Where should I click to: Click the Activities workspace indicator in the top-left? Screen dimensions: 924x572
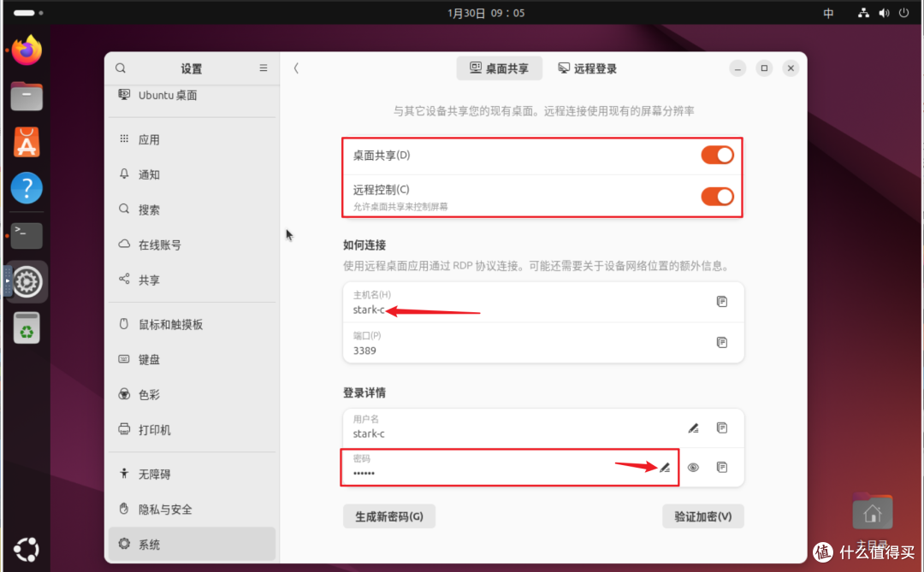(27, 12)
